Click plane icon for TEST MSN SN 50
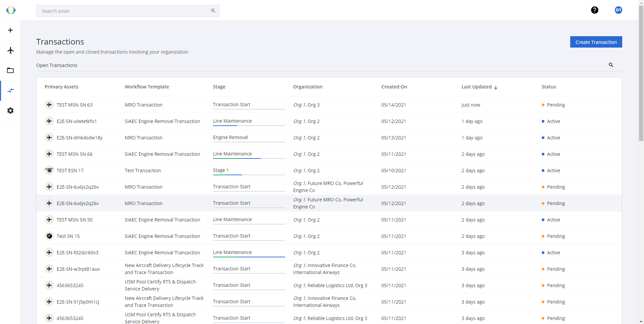 tap(49, 220)
